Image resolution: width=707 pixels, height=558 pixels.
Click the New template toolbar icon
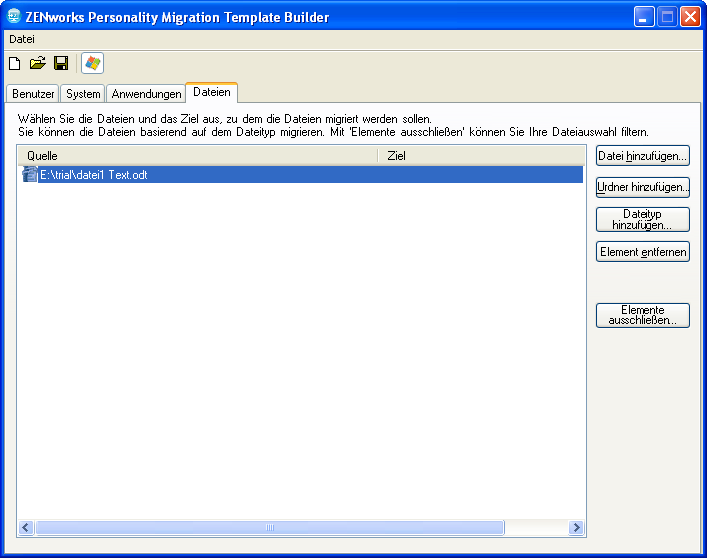point(14,63)
